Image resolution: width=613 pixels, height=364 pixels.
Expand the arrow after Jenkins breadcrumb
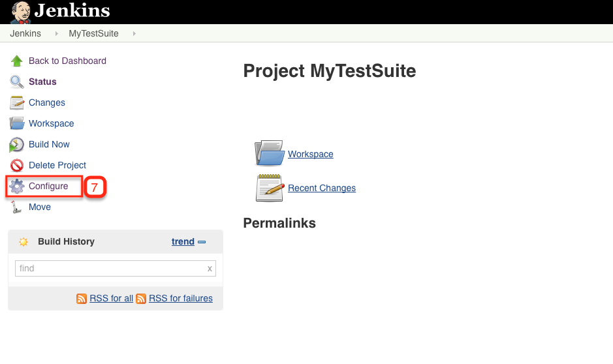point(57,33)
